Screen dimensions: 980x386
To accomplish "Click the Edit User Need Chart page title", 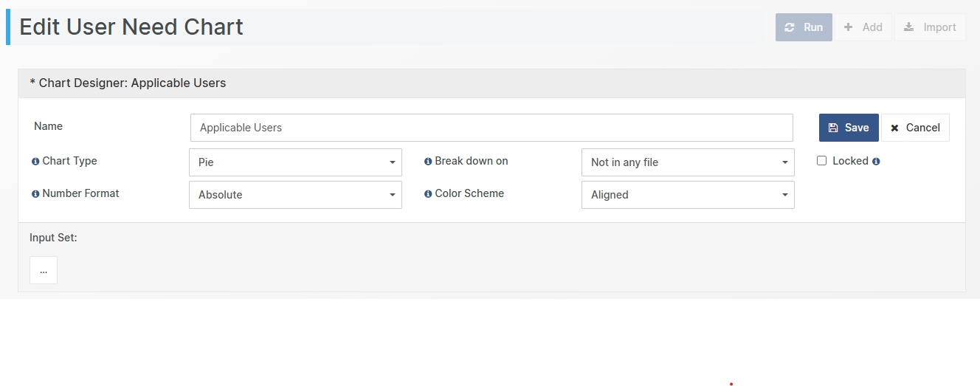I will point(131,27).
